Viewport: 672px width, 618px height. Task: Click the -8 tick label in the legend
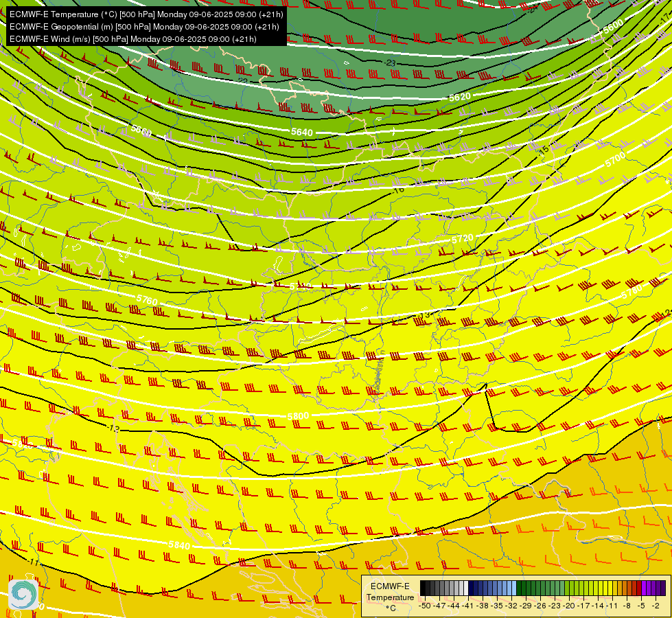pyautogui.click(x=627, y=606)
